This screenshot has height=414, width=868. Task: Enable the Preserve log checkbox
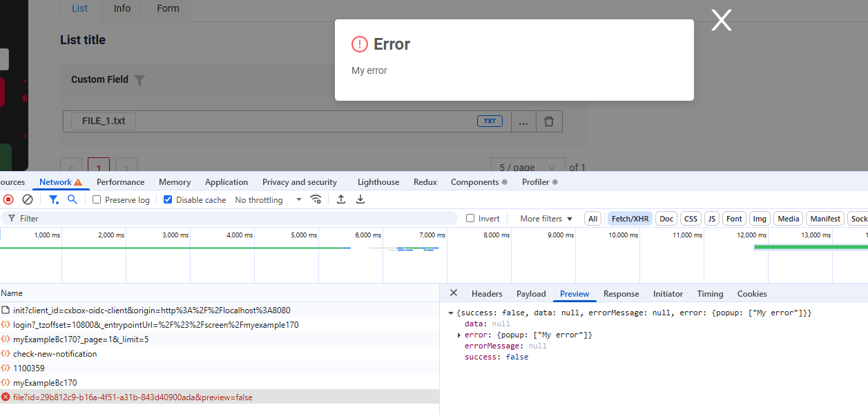click(x=97, y=199)
